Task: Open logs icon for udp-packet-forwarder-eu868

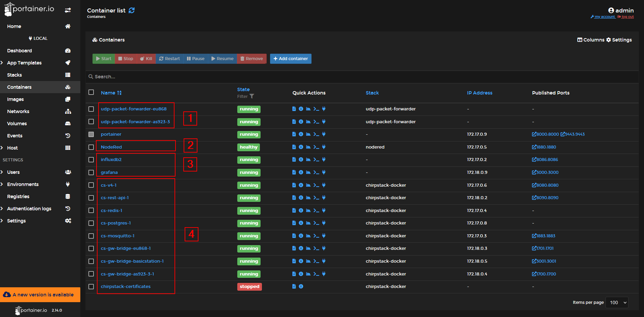Action: click(x=294, y=109)
